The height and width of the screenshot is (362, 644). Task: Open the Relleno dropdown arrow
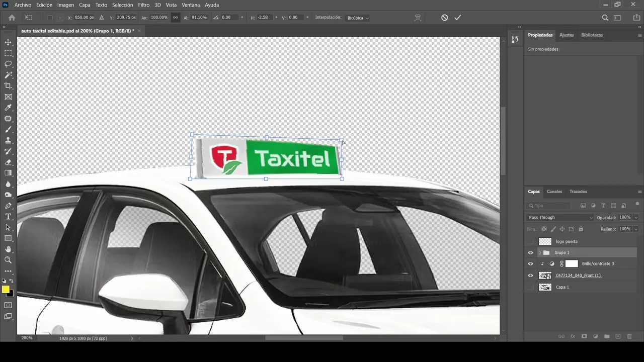pos(636,229)
